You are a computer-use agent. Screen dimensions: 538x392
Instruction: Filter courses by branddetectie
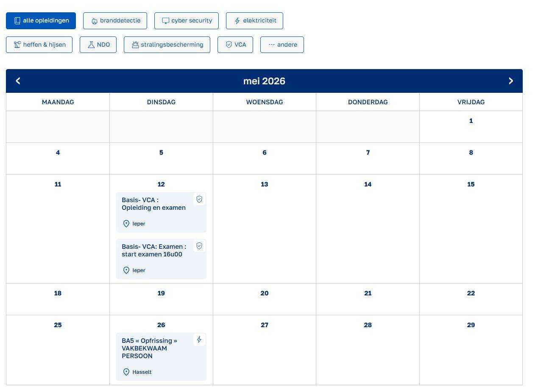[115, 21]
